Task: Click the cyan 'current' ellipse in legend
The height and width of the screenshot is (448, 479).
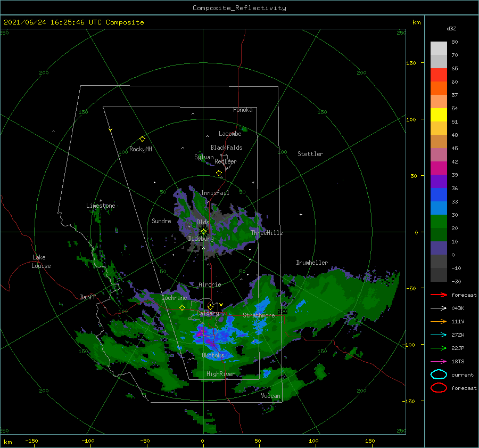Action: coord(439,374)
